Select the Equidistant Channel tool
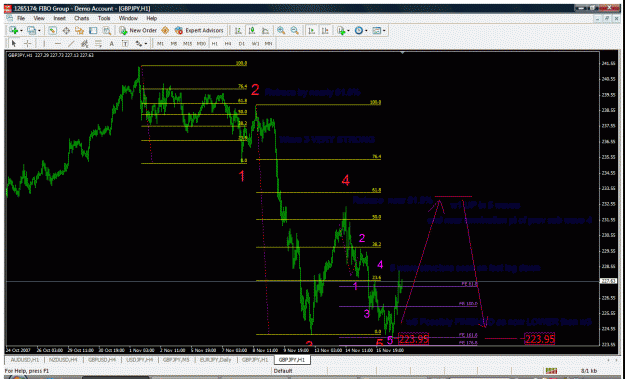This screenshot has height=379, width=625. [x=85, y=43]
